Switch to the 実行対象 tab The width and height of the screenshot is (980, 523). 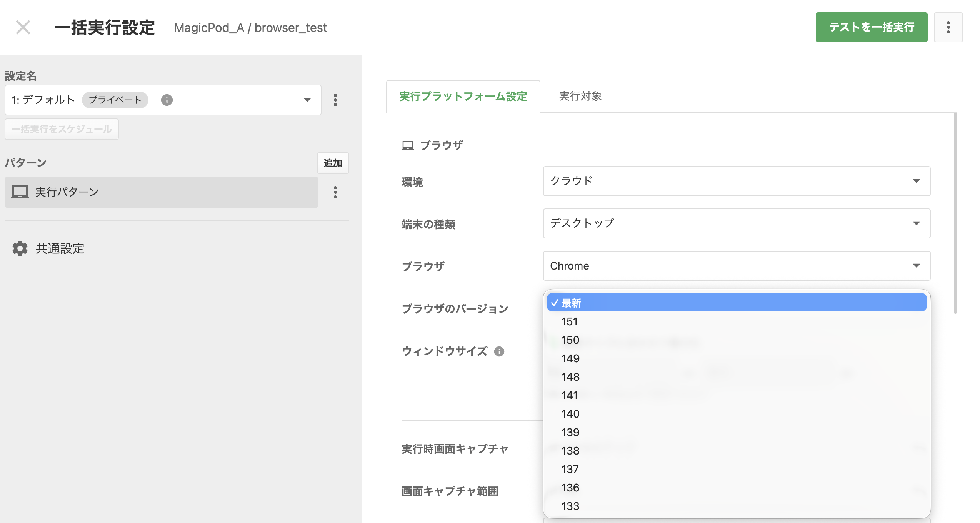point(580,96)
